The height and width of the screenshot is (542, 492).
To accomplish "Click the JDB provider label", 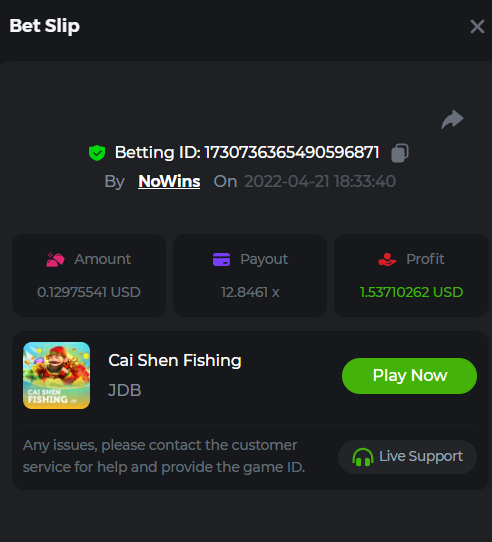I will 124,390.
